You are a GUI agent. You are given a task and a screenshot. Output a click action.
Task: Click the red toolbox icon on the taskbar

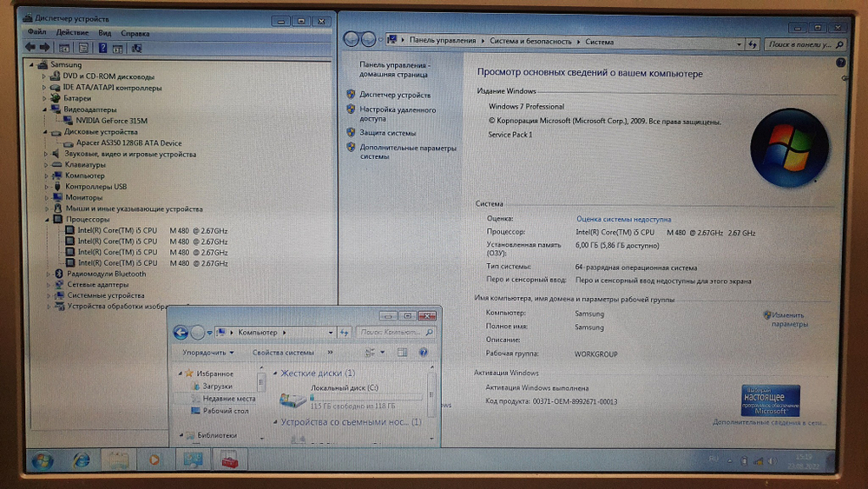[228, 460]
